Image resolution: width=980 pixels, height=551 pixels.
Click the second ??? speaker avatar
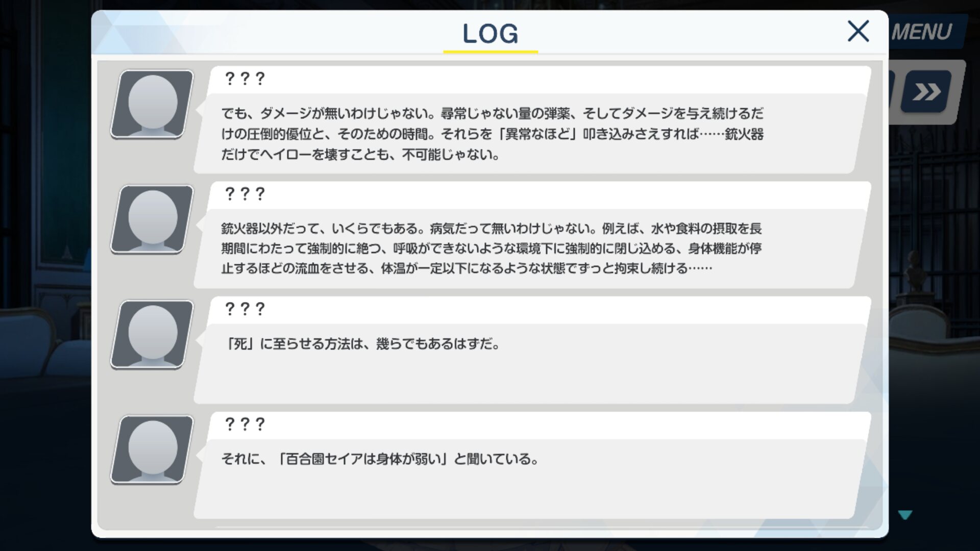[x=152, y=219]
